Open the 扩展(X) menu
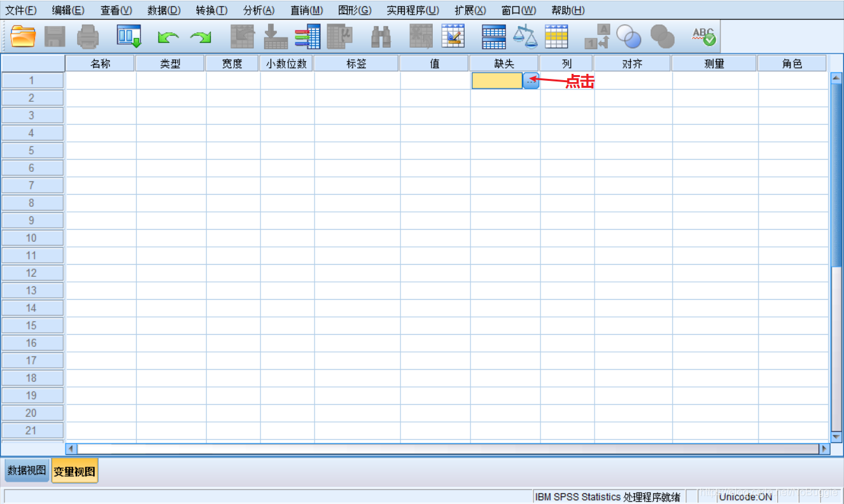This screenshot has width=844, height=504. coord(470,10)
